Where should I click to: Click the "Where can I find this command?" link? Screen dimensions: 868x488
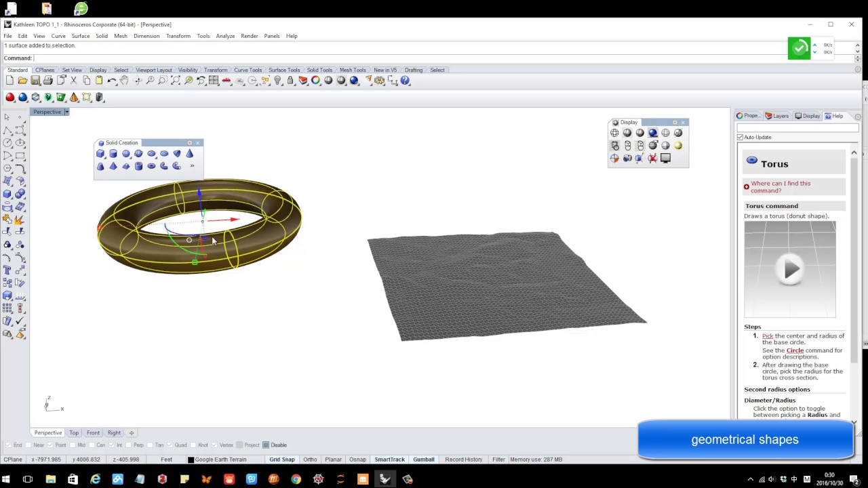[x=781, y=187]
